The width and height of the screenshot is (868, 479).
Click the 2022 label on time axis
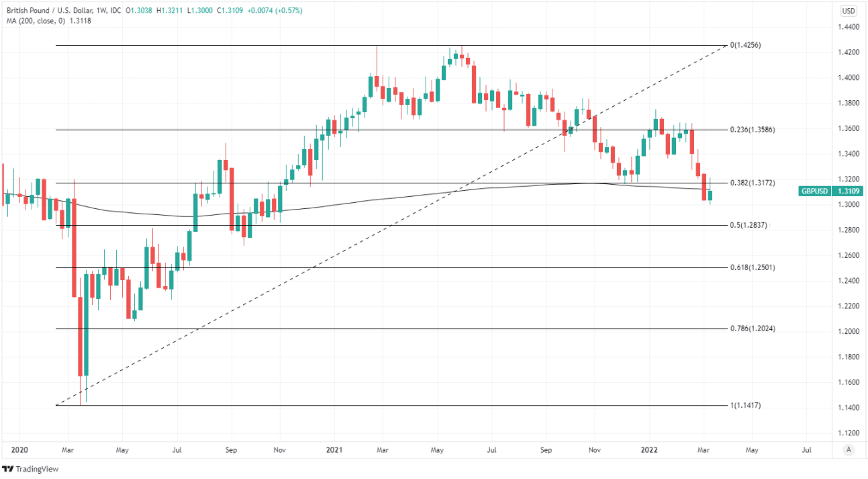pos(648,449)
